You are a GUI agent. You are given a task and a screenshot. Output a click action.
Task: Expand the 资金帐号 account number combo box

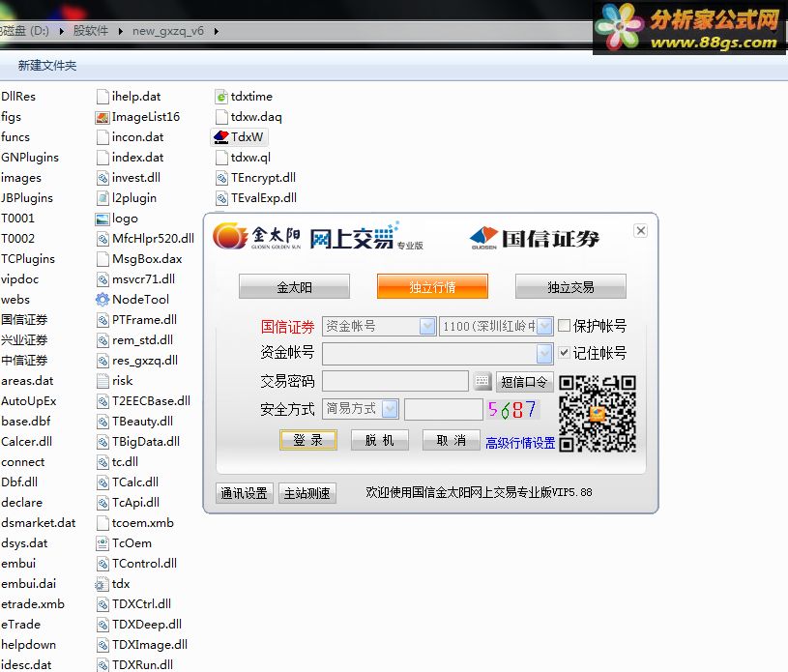tap(544, 353)
